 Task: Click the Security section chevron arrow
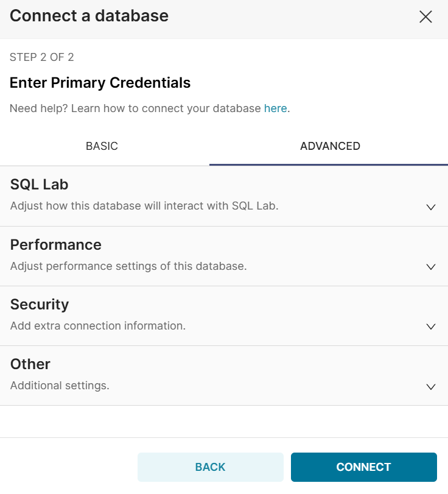[x=431, y=326]
